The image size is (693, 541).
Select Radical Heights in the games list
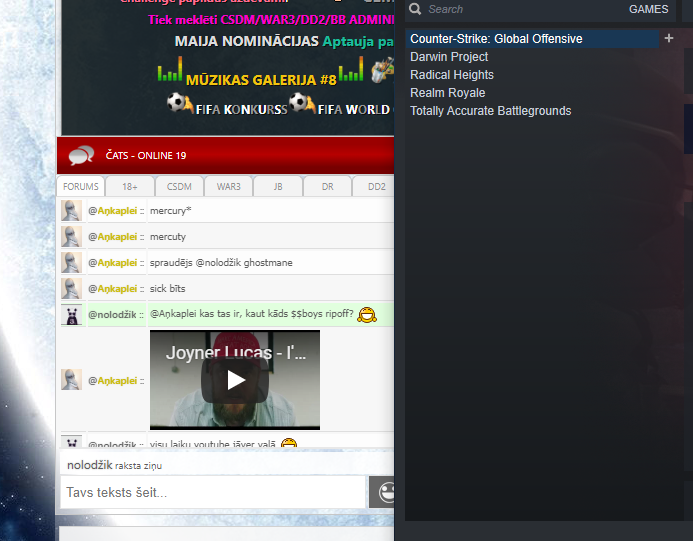[x=452, y=75]
